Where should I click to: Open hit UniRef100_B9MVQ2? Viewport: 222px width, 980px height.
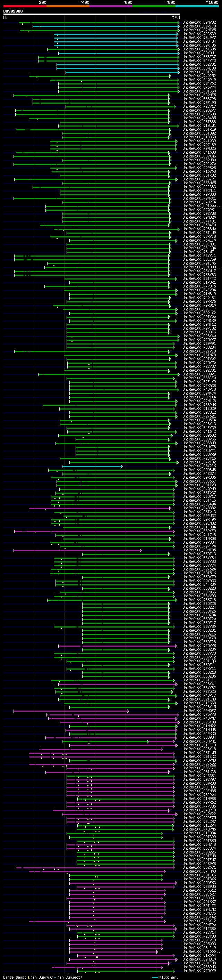point(199,23)
